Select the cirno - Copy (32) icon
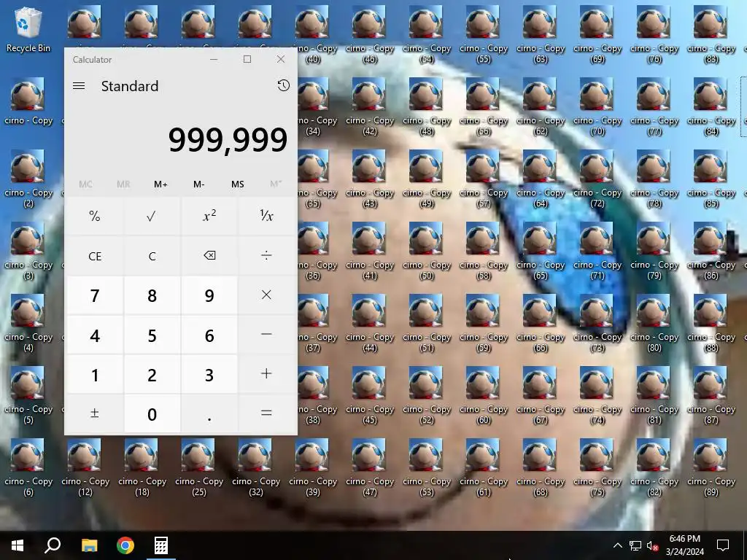Viewport: 747px width, 560px height. [256, 467]
